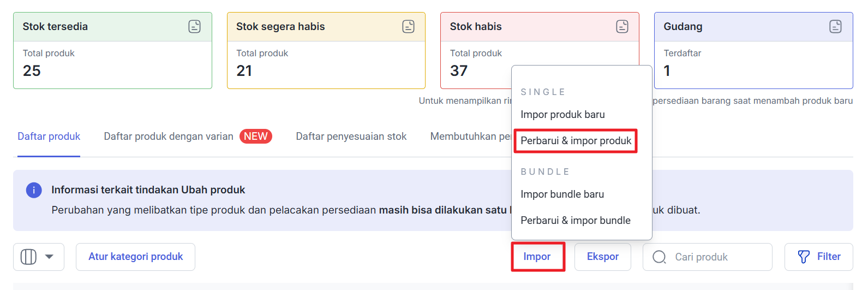Click Atur kategori produk button

coord(135,257)
